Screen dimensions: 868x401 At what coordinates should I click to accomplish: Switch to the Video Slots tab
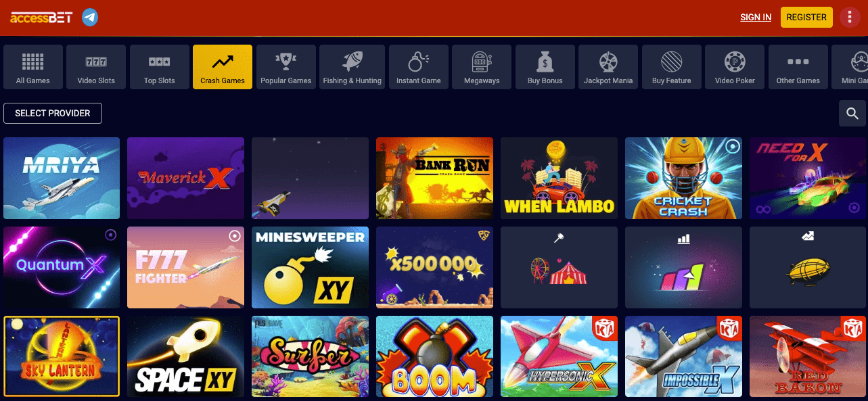[96, 67]
